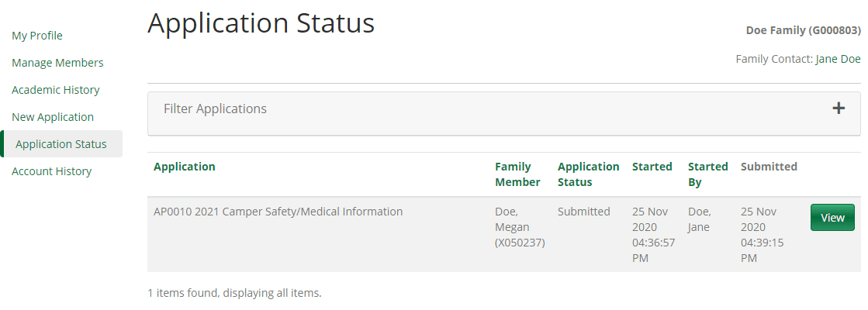This screenshot has height=310, width=868.
Task: Expand Filter Applications with plus icon
Action: [x=839, y=108]
